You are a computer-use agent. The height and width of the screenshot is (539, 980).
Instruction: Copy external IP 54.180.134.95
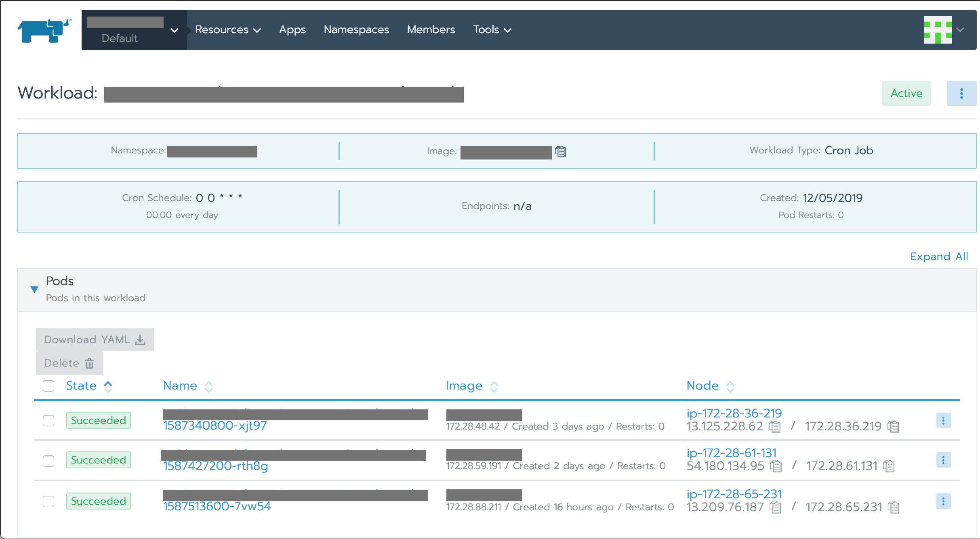(x=776, y=466)
